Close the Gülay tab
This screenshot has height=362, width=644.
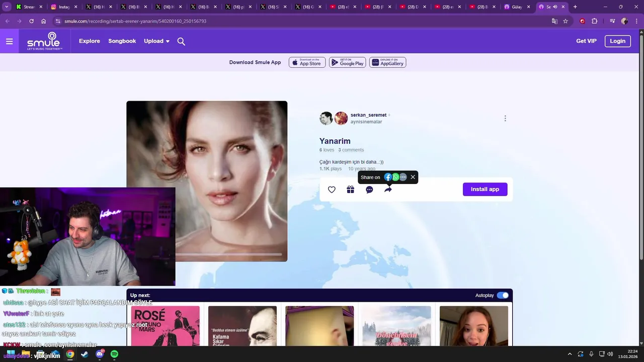tap(528, 7)
